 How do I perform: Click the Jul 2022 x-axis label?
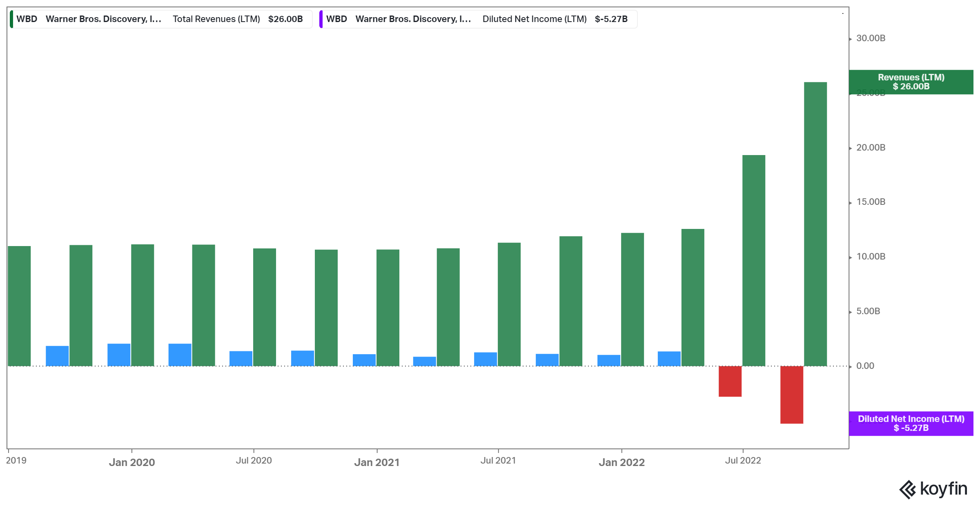(742, 461)
